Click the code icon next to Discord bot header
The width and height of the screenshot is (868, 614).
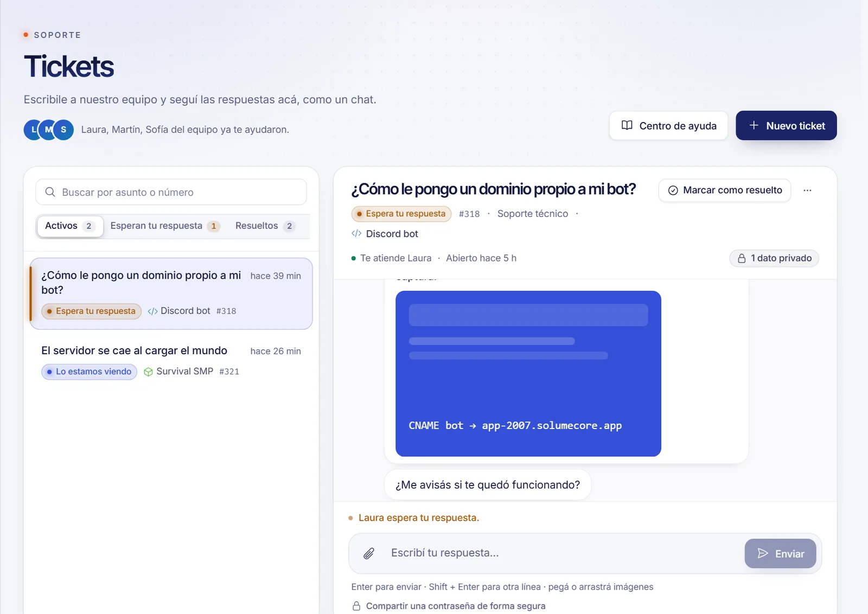click(356, 233)
